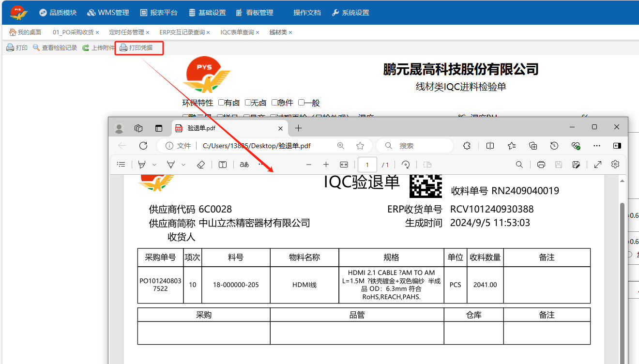The image size is (639, 364).
Task: Expand the PDF draw pen dropdown arrow
Action: pyautogui.click(x=183, y=165)
